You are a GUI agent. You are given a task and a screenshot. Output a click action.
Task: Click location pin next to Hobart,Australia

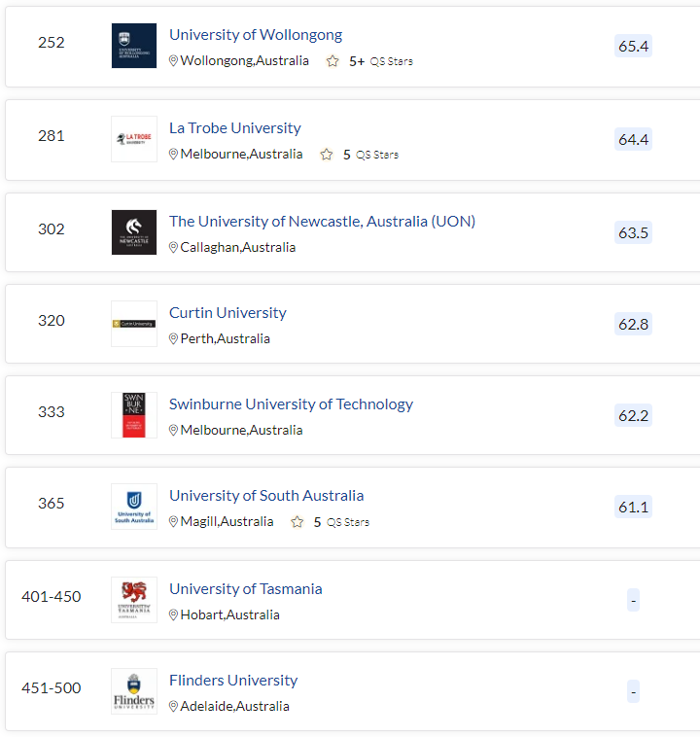coord(173,614)
